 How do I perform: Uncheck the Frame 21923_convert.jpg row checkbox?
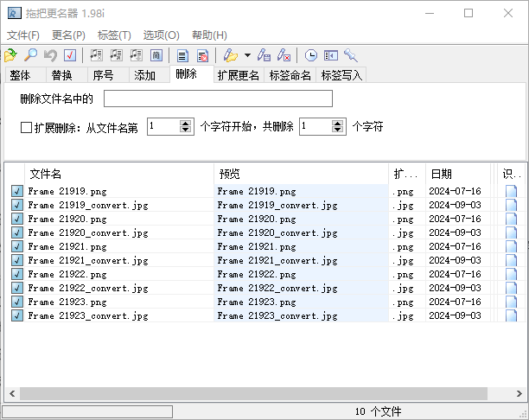(x=17, y=315)
